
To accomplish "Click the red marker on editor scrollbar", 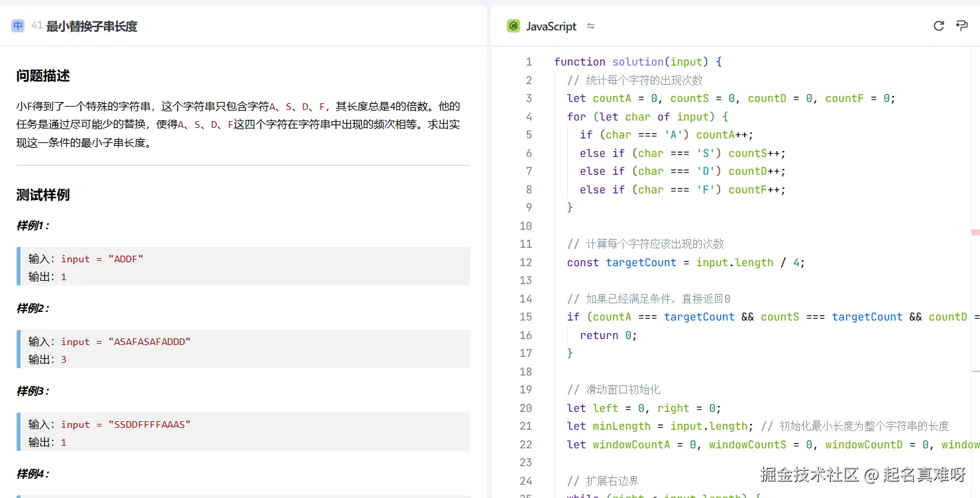I will point(975,232).
